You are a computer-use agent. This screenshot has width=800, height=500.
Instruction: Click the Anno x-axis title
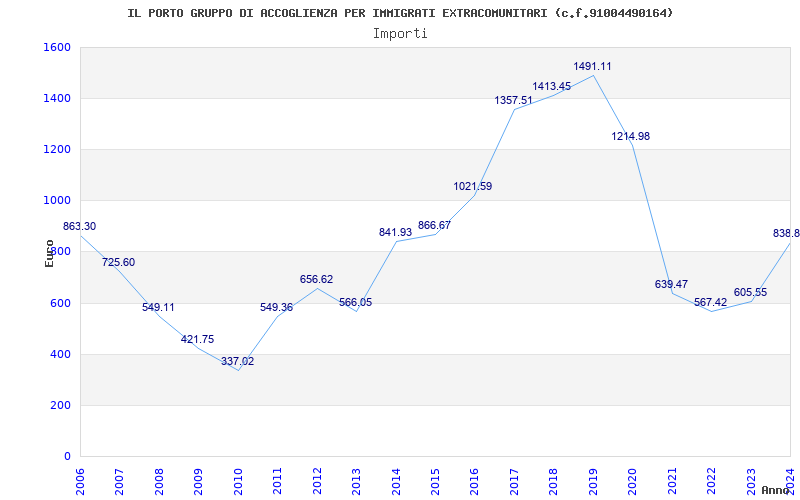coord(774,490)
